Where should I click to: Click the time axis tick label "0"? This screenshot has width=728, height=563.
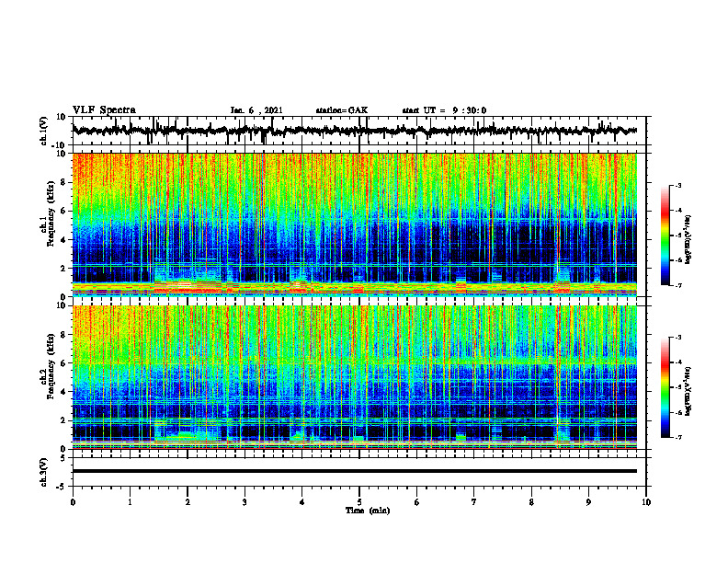[73, 502]
